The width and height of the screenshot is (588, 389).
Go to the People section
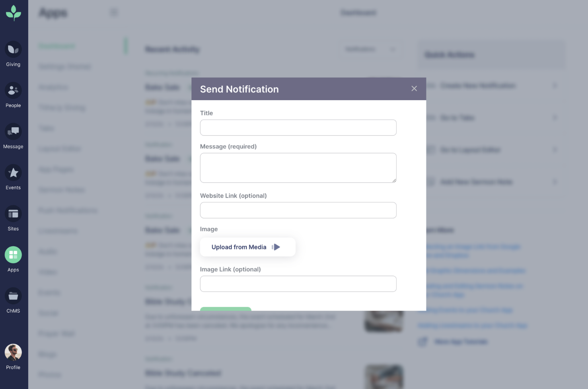click(13, 91)
